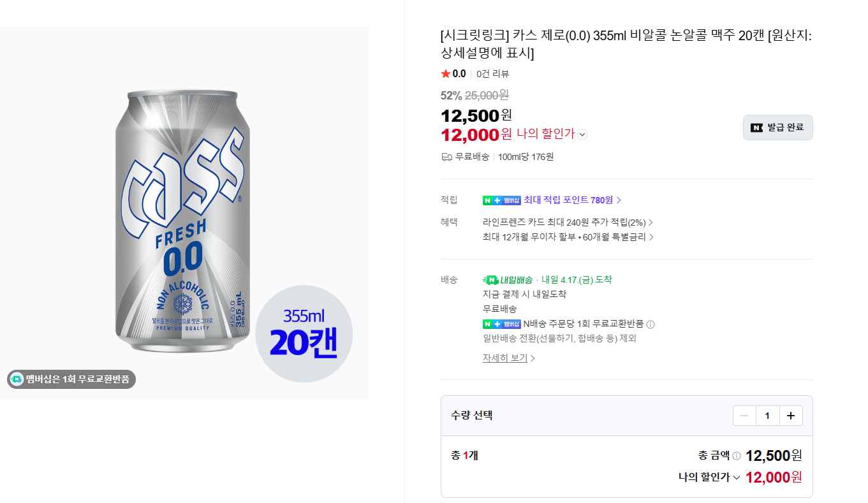Click the quantity input field showing 1
The width and height of the screenshot is (868, 503).
[767, 415]
